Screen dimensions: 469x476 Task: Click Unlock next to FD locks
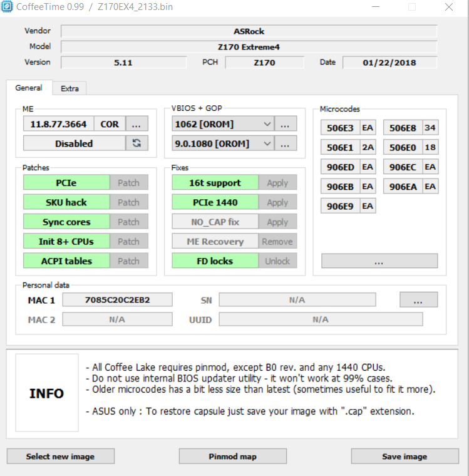[x=277, y=261]
